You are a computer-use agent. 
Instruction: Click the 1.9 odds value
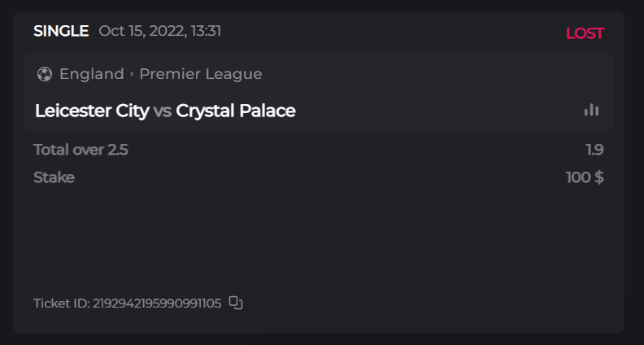pos(594,150)
